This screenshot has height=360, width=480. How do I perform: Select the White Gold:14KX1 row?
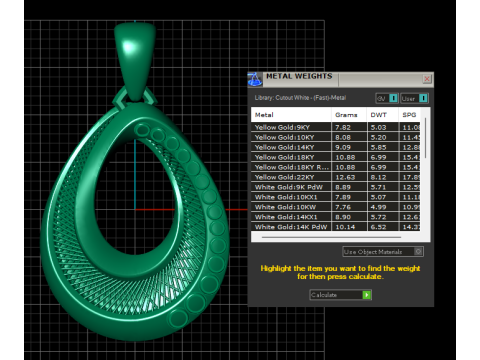click(x=336, y=217)
